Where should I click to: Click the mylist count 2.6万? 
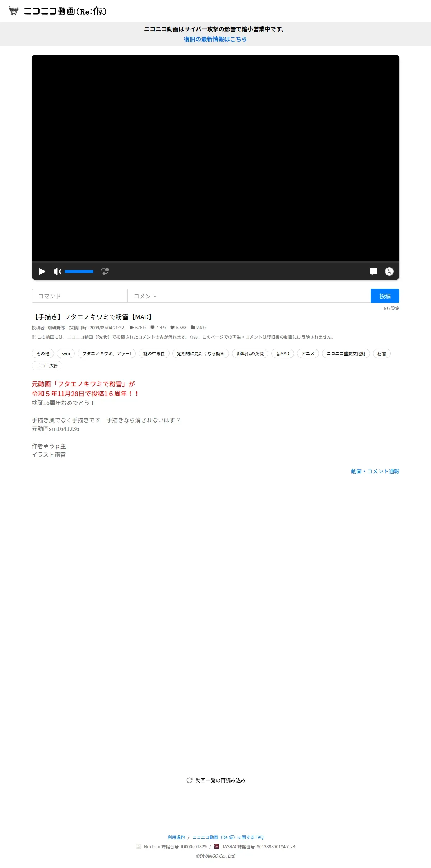(x=198, y=328)
